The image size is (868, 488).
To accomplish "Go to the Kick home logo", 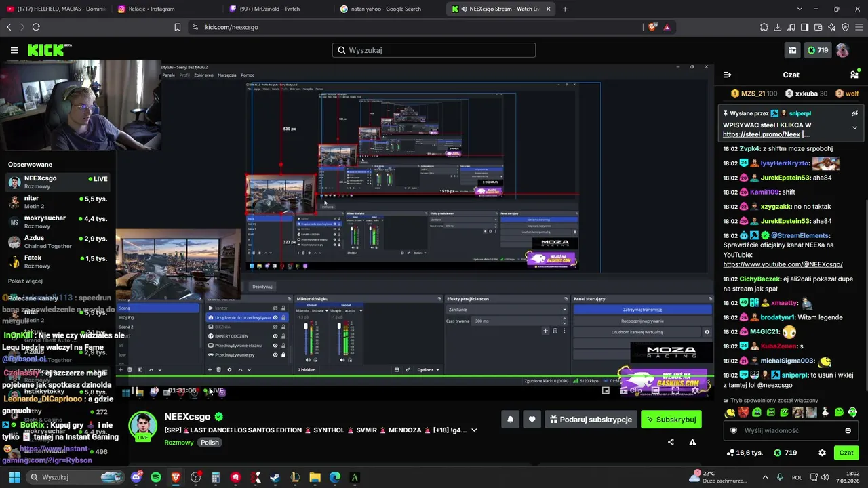I will coord(50,50).
